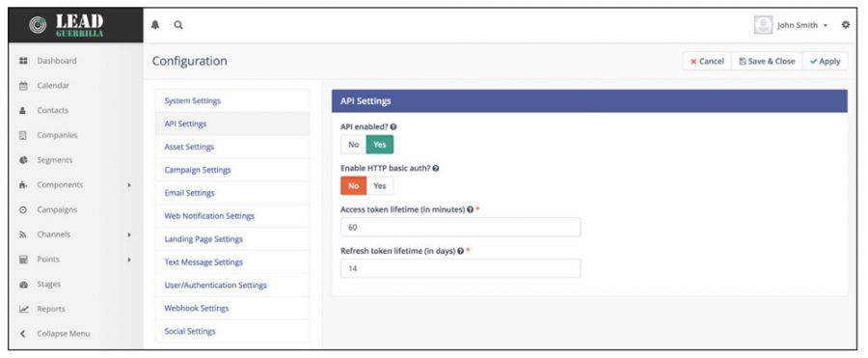
Task: Click the Apply button
Action: (x=825, y=61)
